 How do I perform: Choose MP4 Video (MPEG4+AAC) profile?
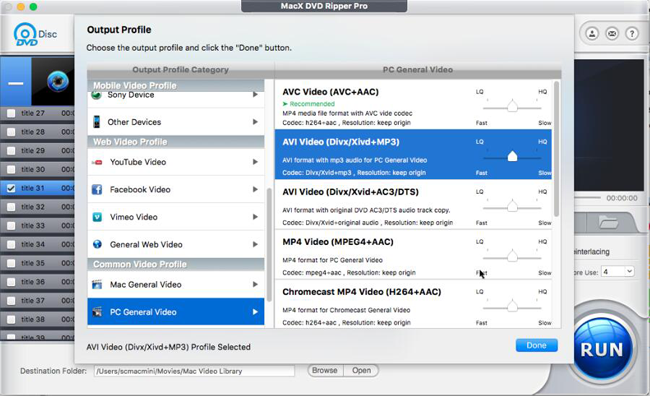[x=413, y=255]
